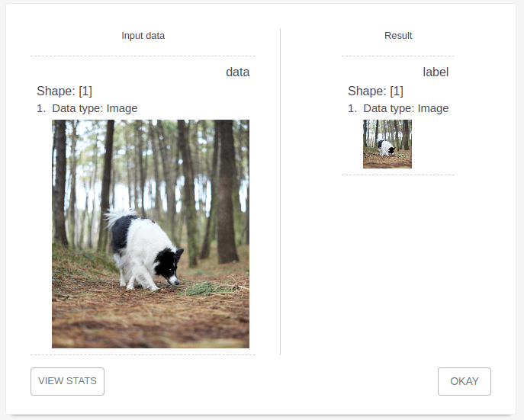
Task: Click list number 1 in the input panel
Action: pyautogui.click(x=40, y=108)
